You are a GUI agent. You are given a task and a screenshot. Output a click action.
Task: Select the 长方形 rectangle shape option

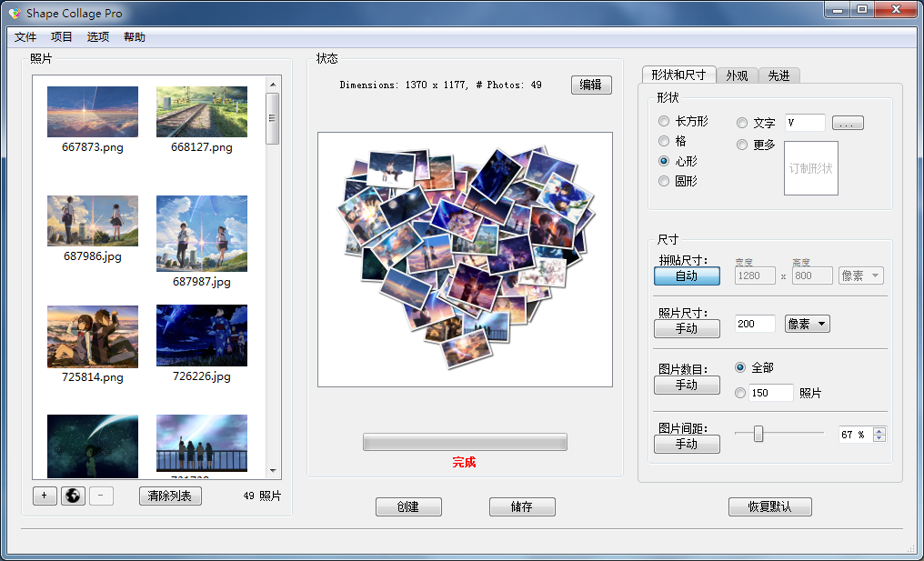pos(664,122)
